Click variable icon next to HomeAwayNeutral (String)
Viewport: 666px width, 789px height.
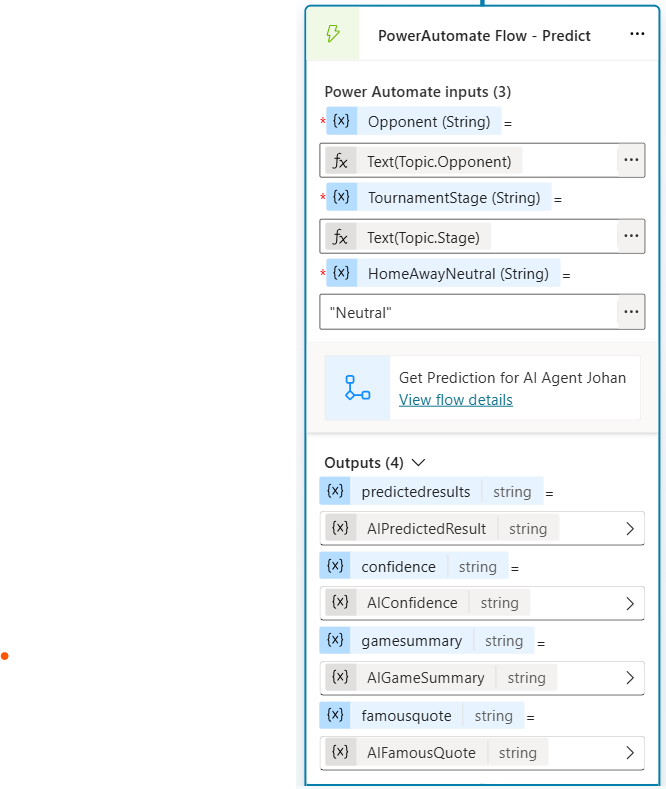pyautogui.click(x=341, y=273)
